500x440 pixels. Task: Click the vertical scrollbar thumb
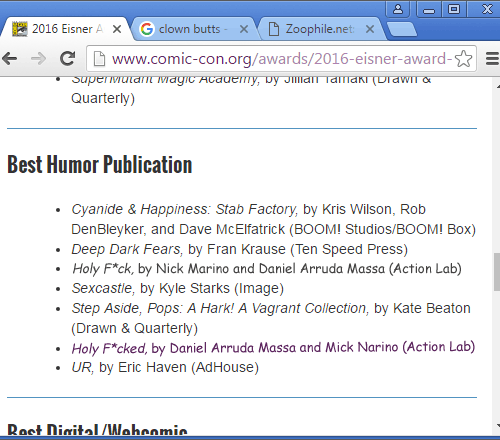click(497, 272)
